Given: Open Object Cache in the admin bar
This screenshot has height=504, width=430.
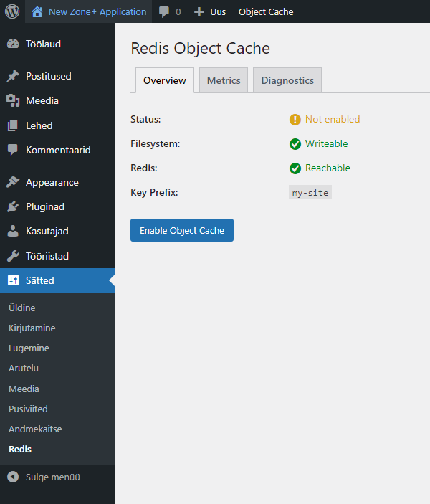Looking at the screenshot, I should click(x=265, y=11).
